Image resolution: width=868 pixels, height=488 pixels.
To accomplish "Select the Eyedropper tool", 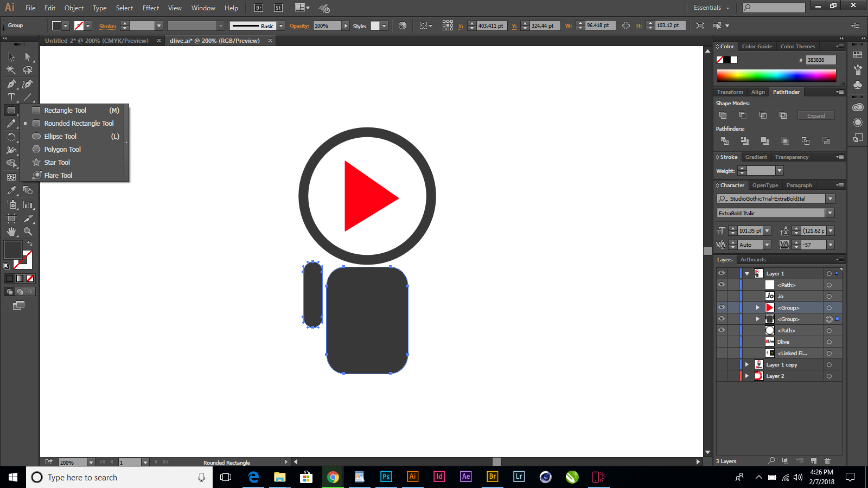I will pyautogui.click(x=11, y=190).
